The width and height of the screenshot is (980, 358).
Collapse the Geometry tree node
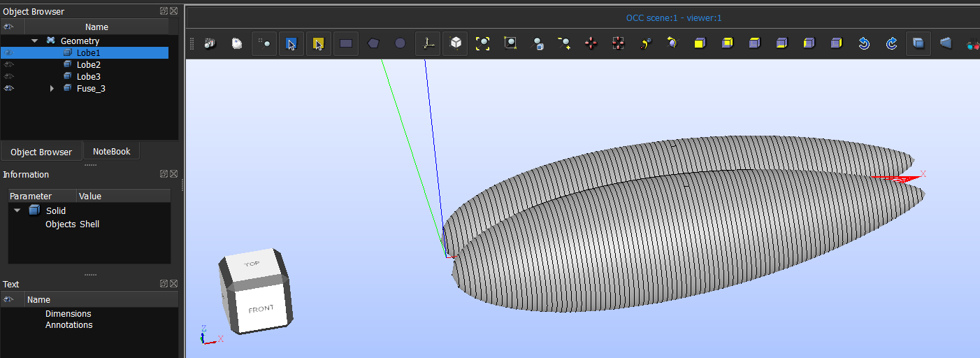(x=34, y=41)
